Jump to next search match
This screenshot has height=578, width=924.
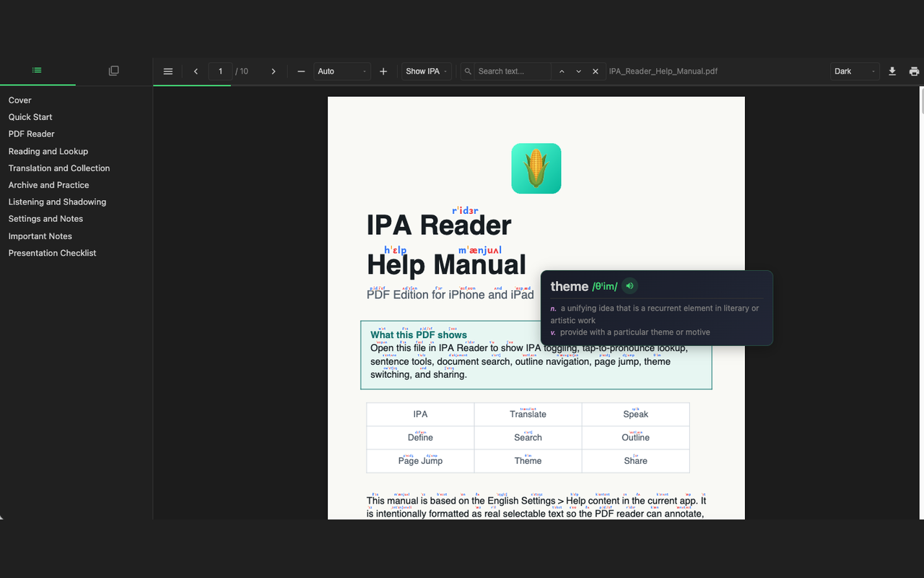578,72
